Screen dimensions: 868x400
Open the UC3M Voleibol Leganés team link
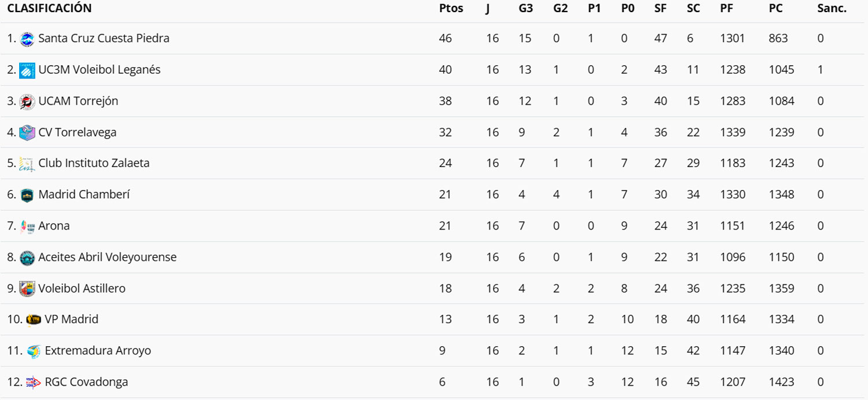pos(99,70)
